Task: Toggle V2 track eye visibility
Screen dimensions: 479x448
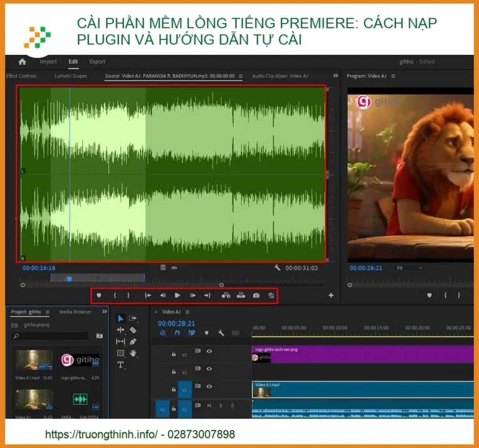Action: tap(210, 369)
